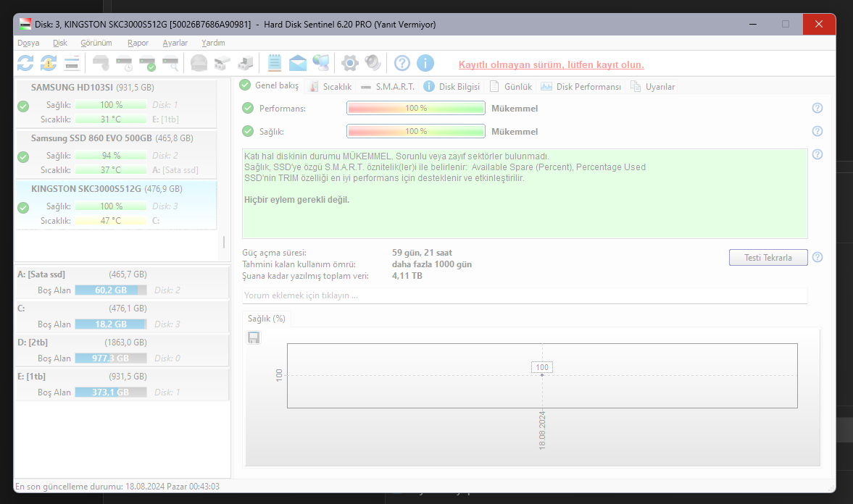
Task: Select the Samsung SSD 860 EVO 500GB disk
Action: 116,154
